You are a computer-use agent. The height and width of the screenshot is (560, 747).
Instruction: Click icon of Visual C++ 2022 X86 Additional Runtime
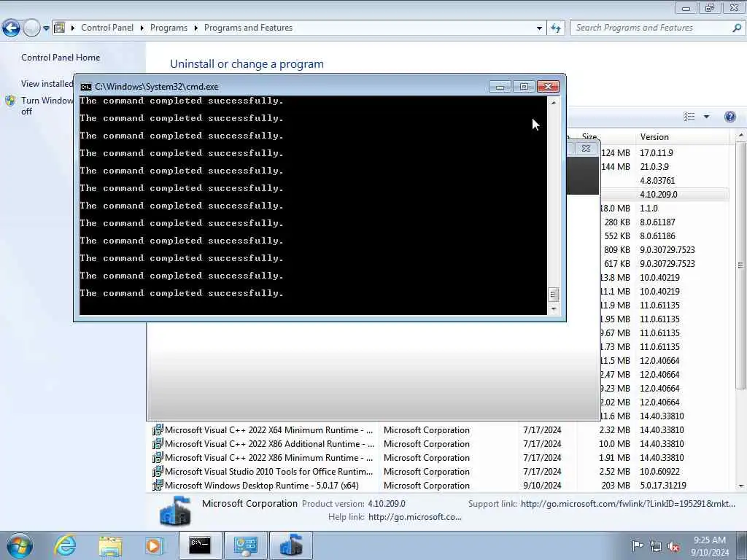tap(158, 444)
